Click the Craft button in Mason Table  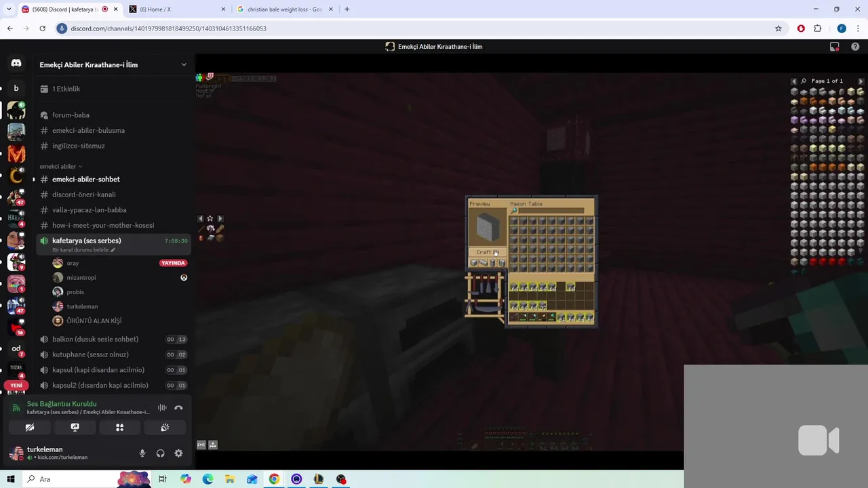point(488,252)
